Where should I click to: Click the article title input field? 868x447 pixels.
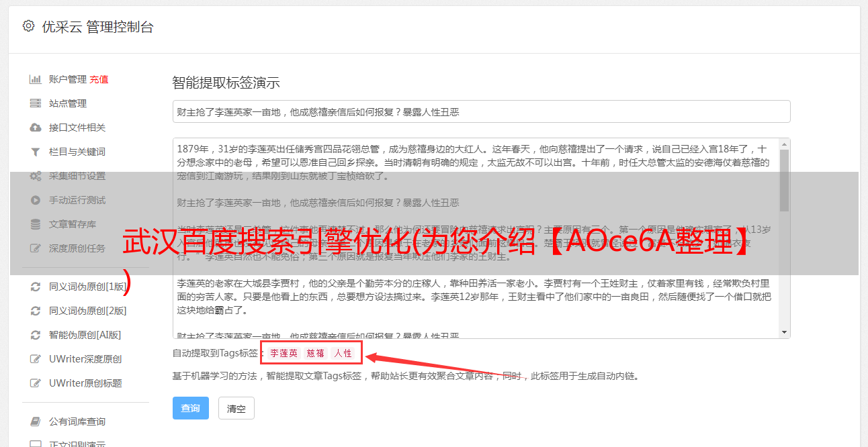(x=481, y=111)
